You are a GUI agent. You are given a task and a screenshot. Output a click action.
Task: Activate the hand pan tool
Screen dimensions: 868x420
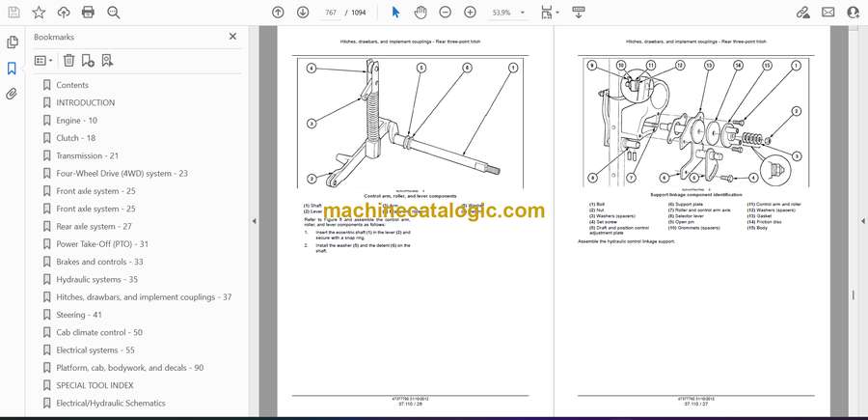tap(420, 13)
